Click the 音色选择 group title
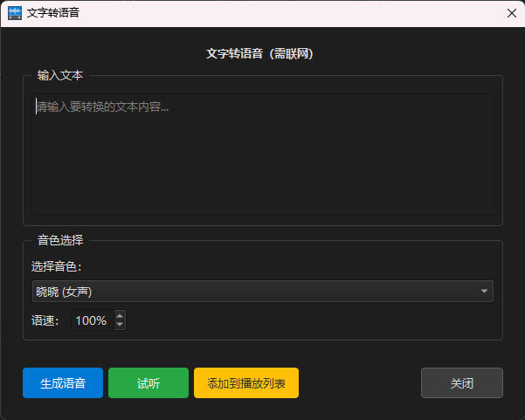The image size is (525, 420). [59, 240]
